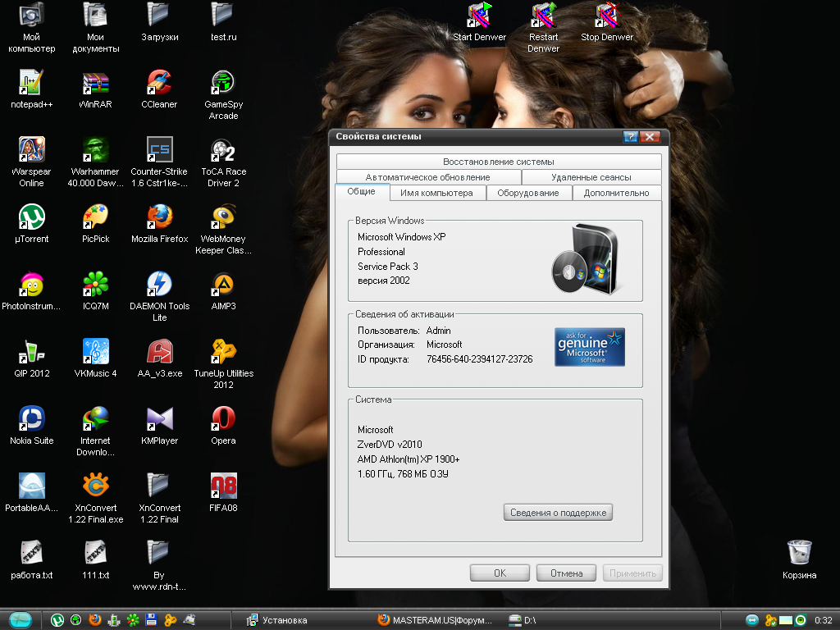Open the TuneUp Utilities 2012 desktop shortcut
Image resolution: width=840 pixels, height=630 pixels.
coord(223,364)
